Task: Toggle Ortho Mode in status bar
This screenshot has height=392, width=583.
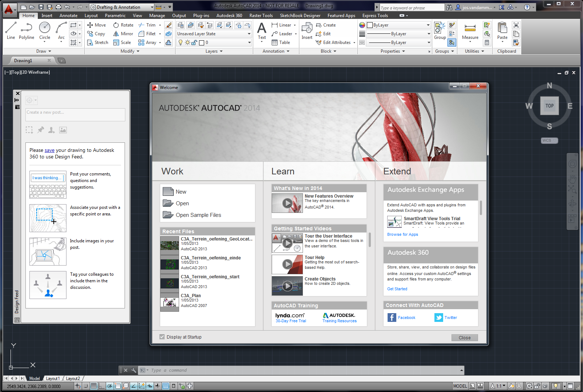Action: (x=101, y=386)
